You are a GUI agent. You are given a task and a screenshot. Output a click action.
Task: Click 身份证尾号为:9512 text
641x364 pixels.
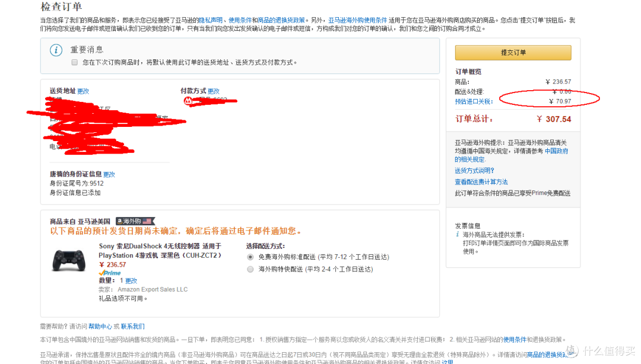(77, 183)
